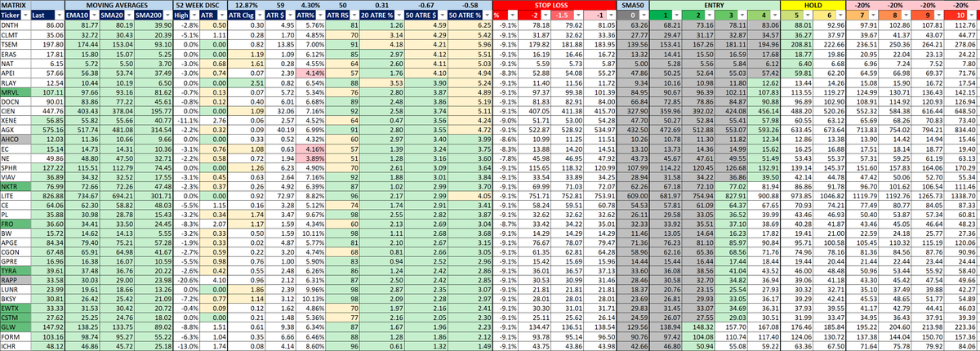Select the CLMT ticker cell

[16, 36]
